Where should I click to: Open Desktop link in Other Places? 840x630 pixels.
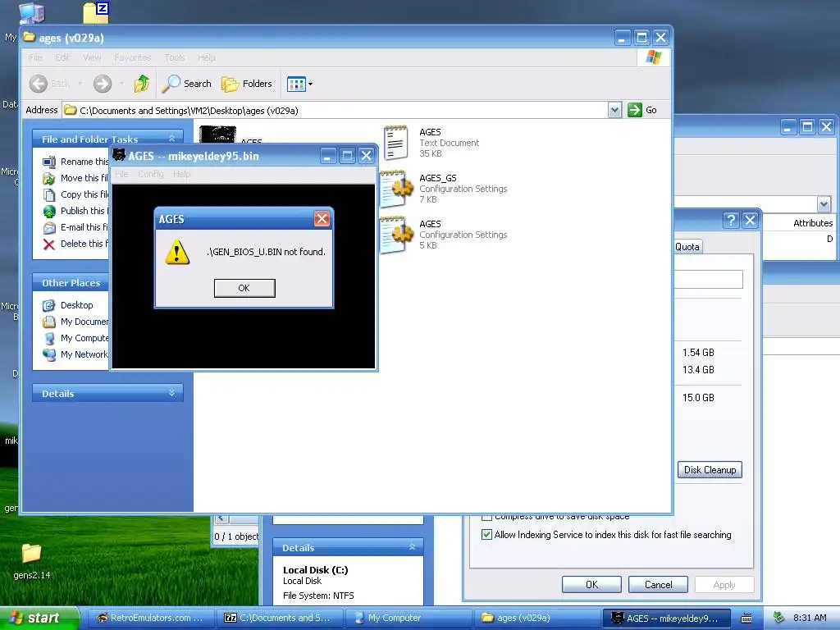[76, 305]
